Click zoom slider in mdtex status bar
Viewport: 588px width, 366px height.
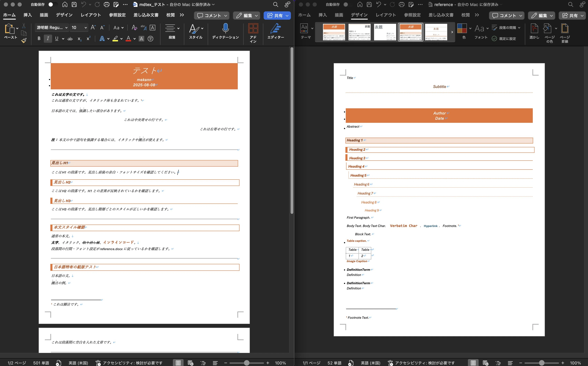pos(246,363)
